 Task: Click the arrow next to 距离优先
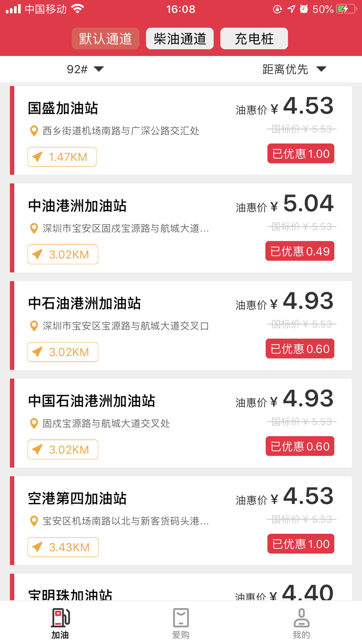point(321,69)
